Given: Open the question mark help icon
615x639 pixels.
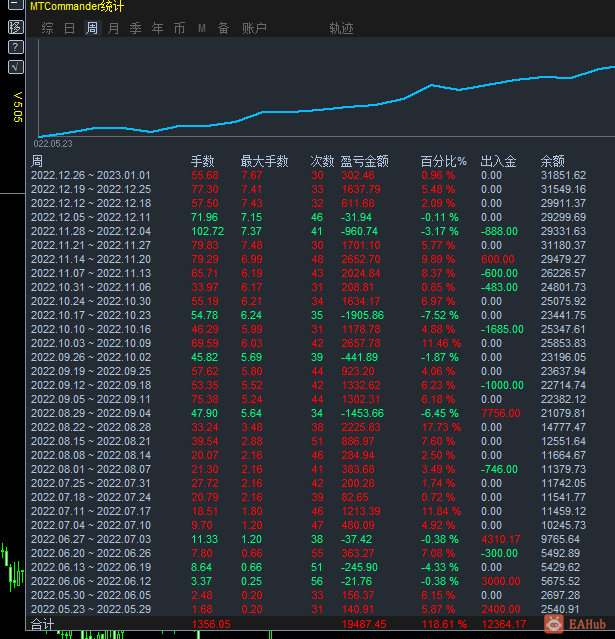Looking at the screenshot, I should (15, 47).
